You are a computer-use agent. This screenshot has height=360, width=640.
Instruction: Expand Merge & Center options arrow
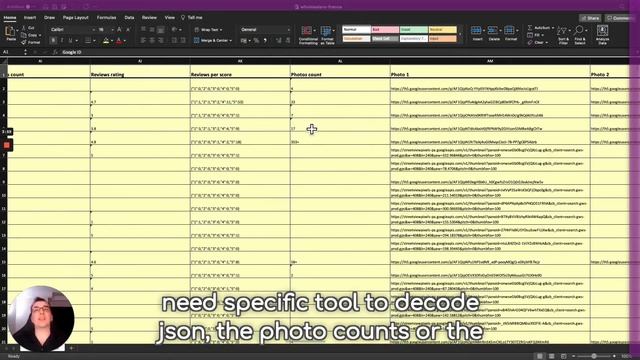(x=231, y=40)
